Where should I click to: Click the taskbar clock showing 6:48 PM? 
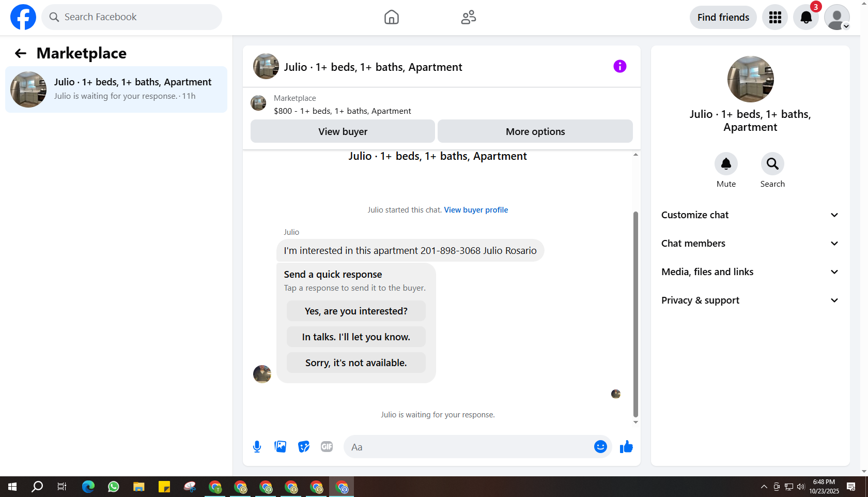(x=824, y=487)
